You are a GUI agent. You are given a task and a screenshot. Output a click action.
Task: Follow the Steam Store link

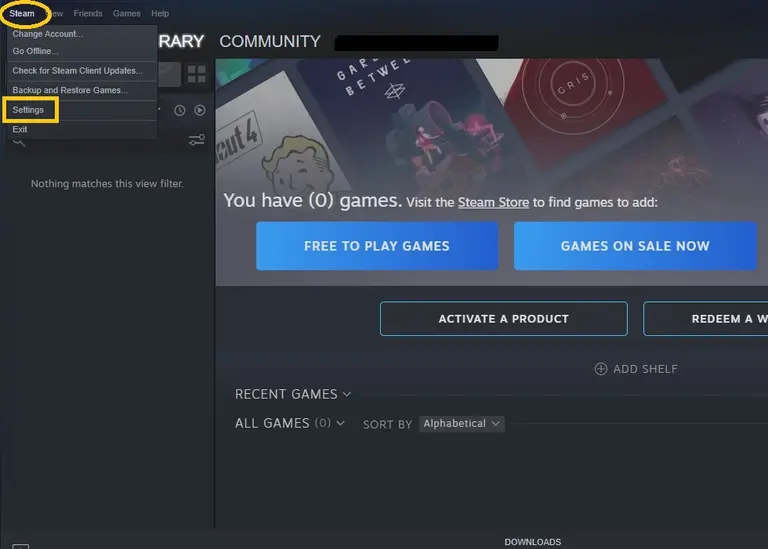click(493, 202)
